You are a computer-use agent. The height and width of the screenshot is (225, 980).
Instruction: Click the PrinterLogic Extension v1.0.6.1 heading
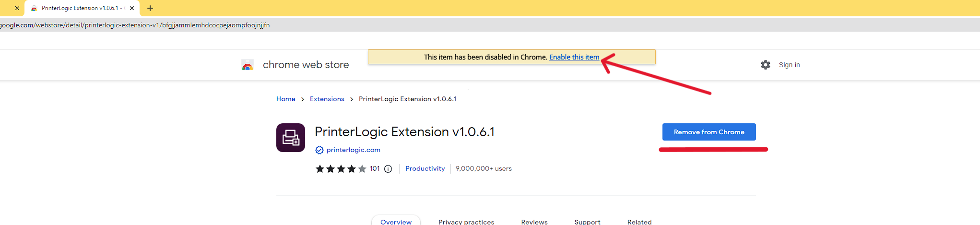pos(404,132)
